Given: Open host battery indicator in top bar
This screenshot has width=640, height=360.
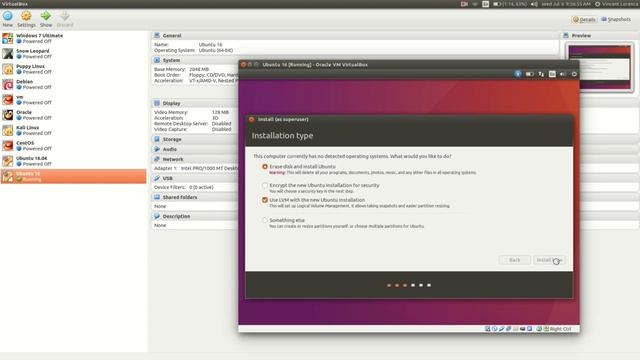Looking at the screenshot, I should pos(509,4).
